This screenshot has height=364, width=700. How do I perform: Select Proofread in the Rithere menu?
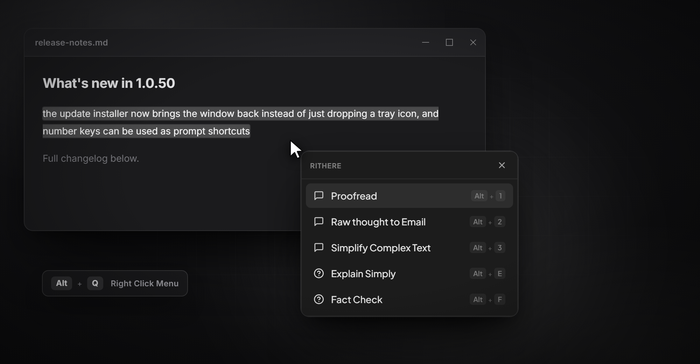[x=409, y=196]
